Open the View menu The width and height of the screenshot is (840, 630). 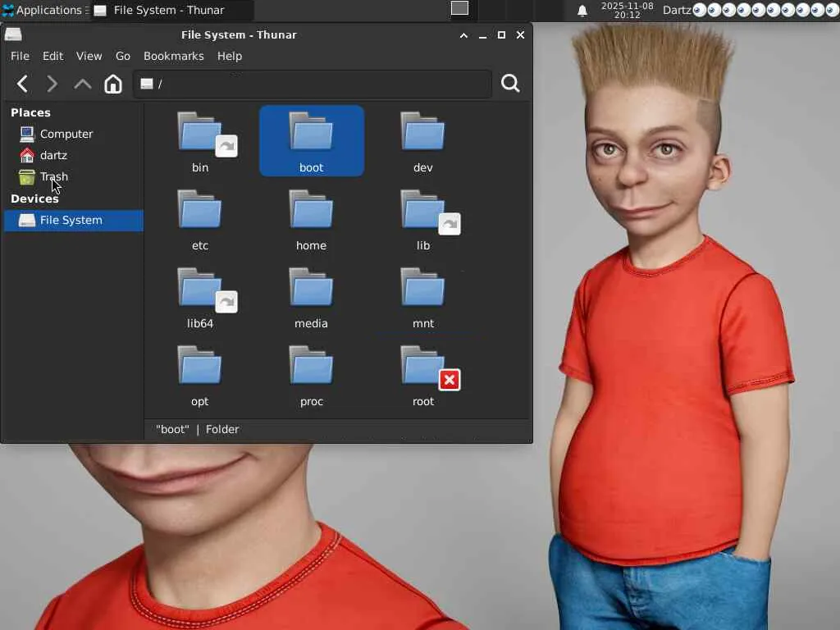pyautogui.click(x=89, y=56)
